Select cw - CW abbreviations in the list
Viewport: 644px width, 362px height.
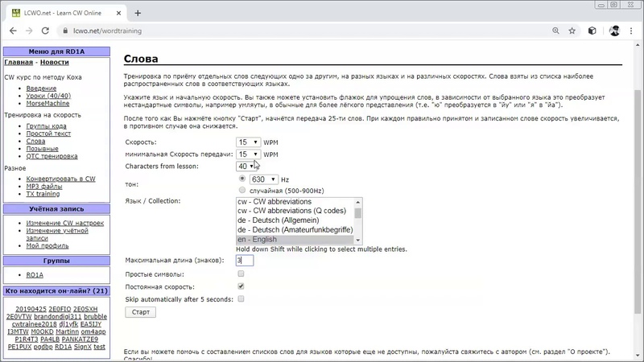[295, 202]
